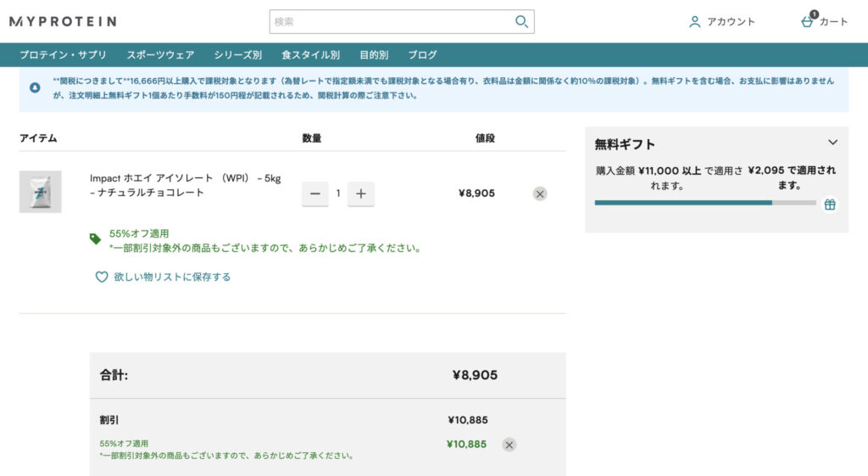This screenshot has height=476, width=868.
Task: Click the 合計 total ¥8,905 amount
Action: click(x=475, y=375)
